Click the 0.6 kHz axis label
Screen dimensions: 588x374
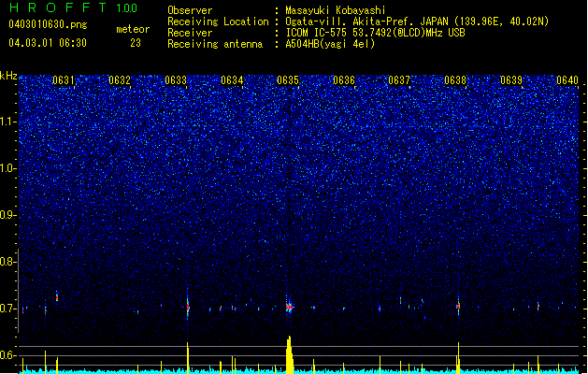(x=8, y=355)
